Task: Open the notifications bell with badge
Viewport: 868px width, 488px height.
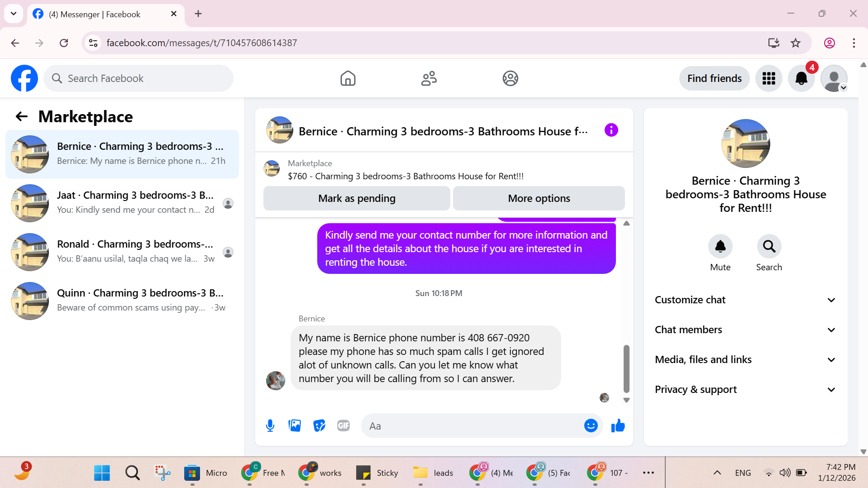Action: pos(801,78)
